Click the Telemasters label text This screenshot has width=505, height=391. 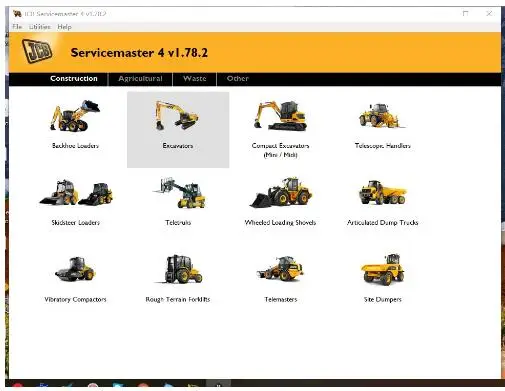[x=281, y=299]
